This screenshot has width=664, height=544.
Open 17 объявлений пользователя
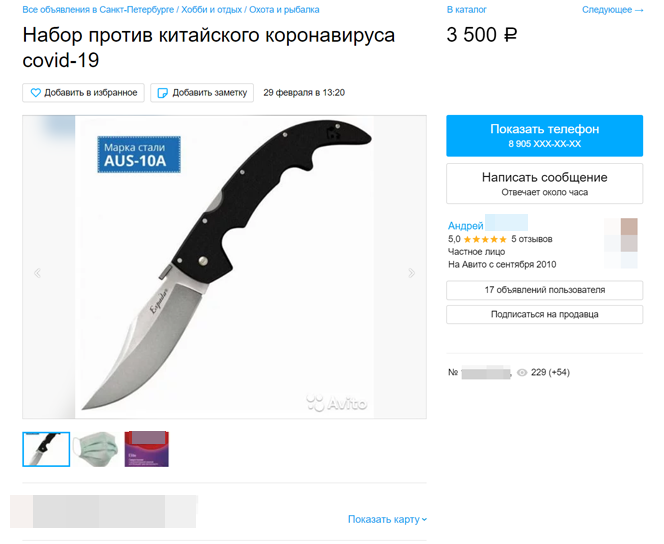coord(545,290)
